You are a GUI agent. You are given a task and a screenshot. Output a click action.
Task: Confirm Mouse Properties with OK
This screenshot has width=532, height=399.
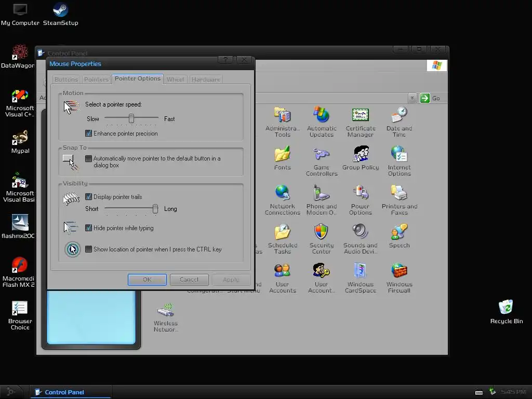(147, 280)
